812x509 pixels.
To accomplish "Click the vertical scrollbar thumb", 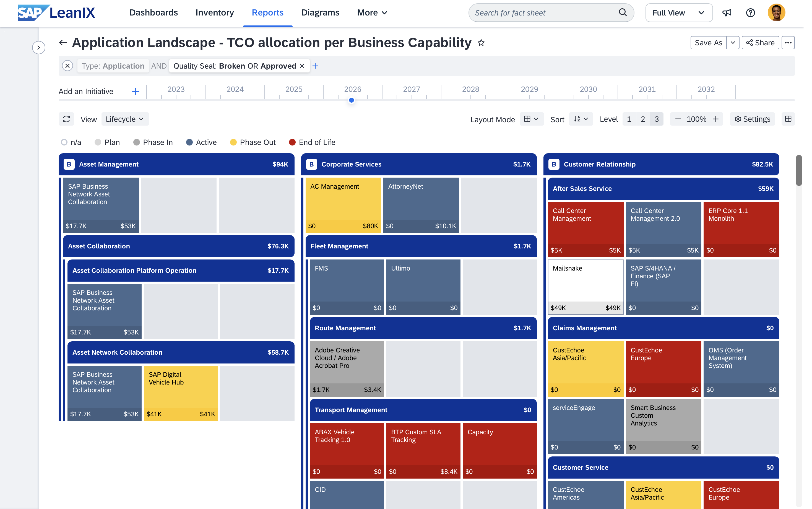I will (x=798, y=170).
